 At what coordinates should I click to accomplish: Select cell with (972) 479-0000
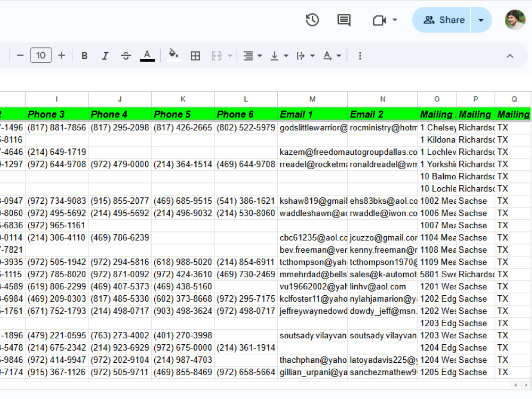[x=120, y=164]
